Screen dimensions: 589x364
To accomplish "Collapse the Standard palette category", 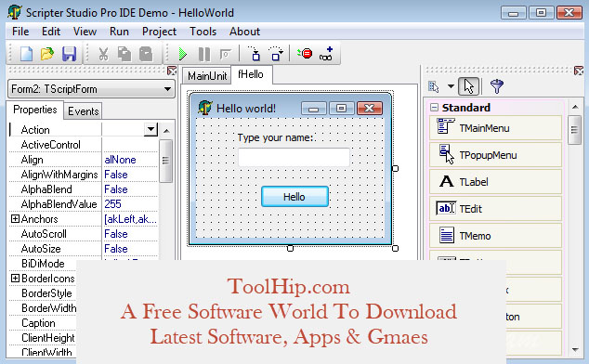I will click(x=434, y=108).
